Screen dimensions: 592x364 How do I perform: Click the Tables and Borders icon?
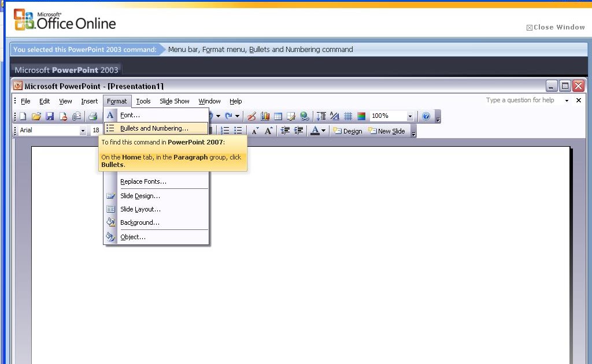pyautogui.click(x=291, y=116)
